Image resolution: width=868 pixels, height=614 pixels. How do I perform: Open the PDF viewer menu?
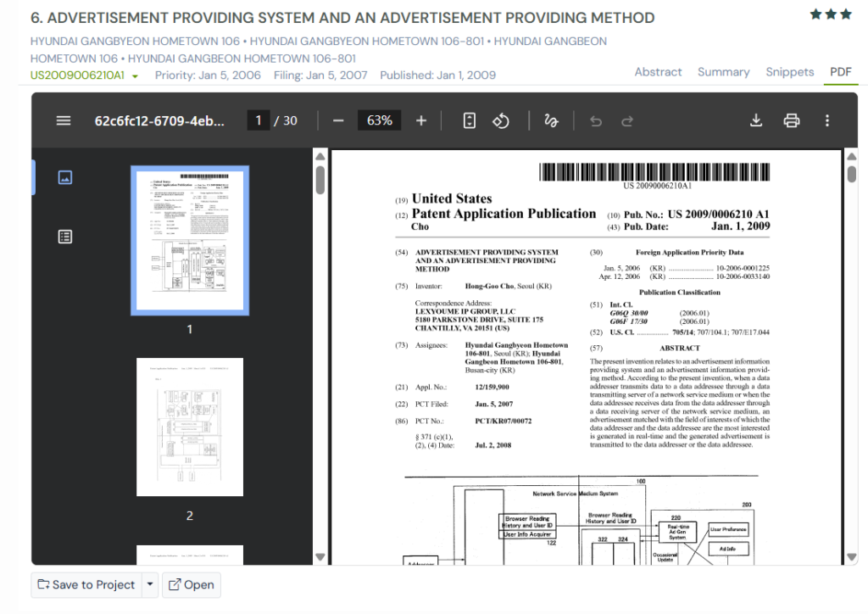[x=63, y=120]
